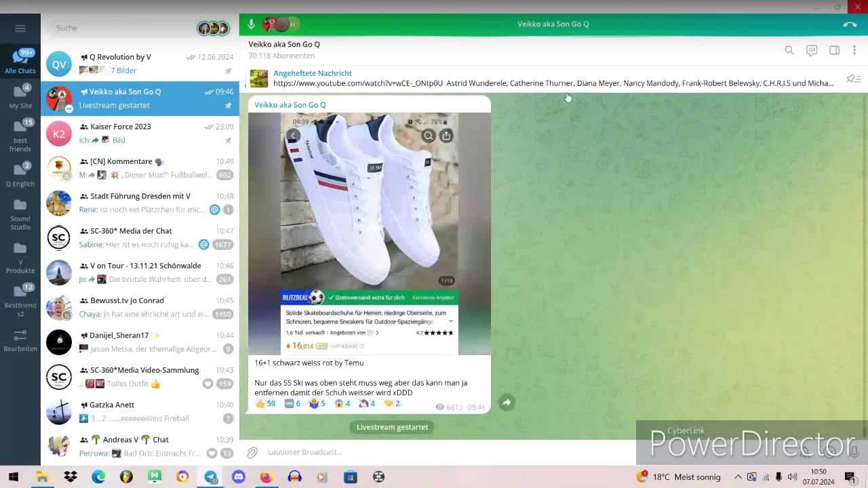This screenshot has height=488, width=868.
Task: Open the white sneaker image
Action: coord(370,234)
